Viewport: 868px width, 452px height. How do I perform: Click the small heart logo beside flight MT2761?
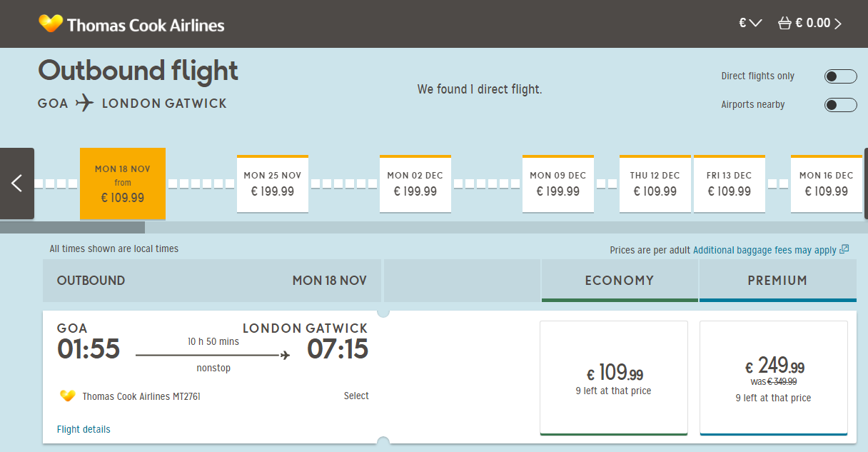click(68, 396)
